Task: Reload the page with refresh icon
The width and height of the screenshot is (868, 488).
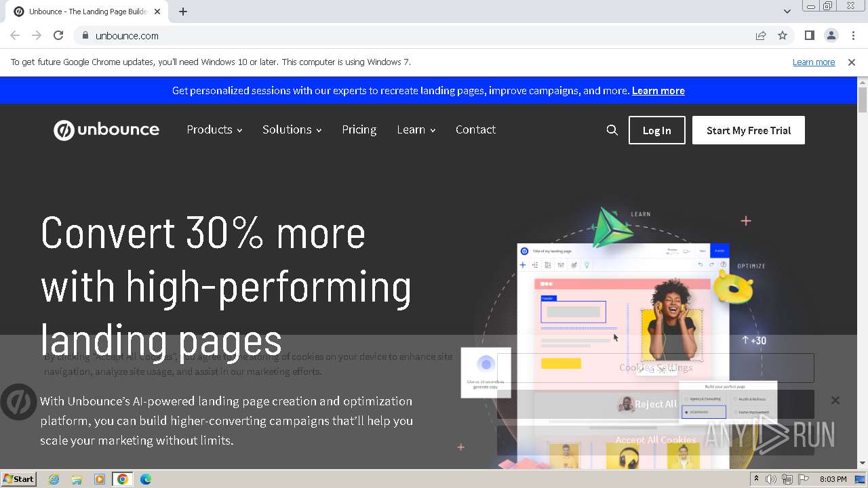Action: (x=58, y=35)
